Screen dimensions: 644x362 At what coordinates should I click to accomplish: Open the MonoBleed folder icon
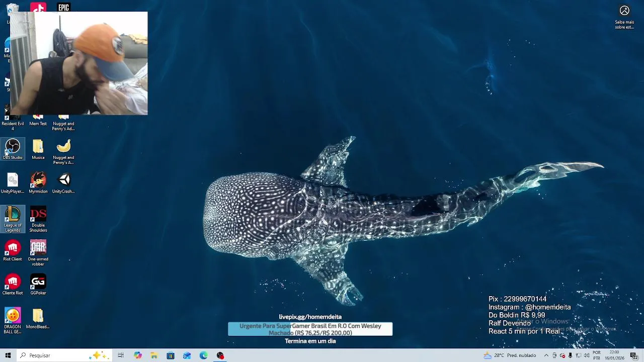[38, 319]
